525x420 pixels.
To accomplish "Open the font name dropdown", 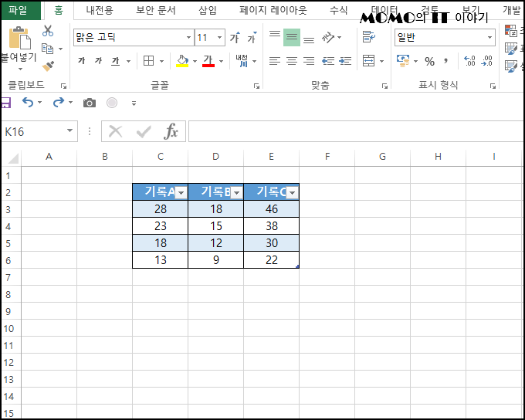I will tap(188, 38).
